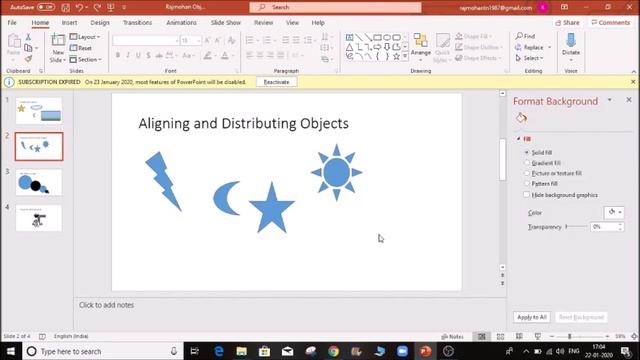Start slideshow from status bar icon

tap(538, 336)
